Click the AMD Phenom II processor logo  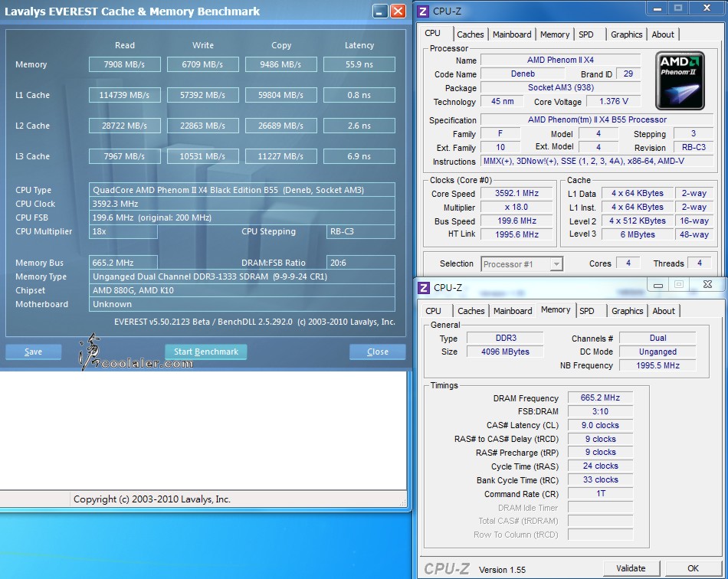[680, 80]
